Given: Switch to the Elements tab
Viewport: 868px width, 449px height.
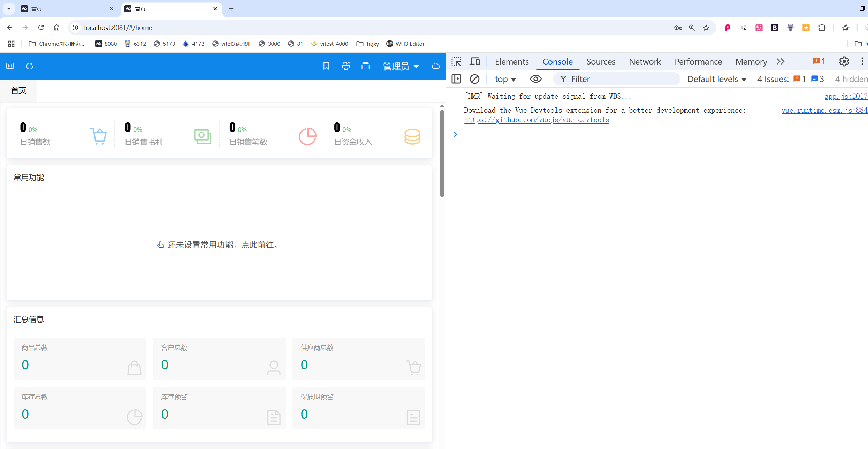Looking at the screenshot, I should (x=511, y=62).
